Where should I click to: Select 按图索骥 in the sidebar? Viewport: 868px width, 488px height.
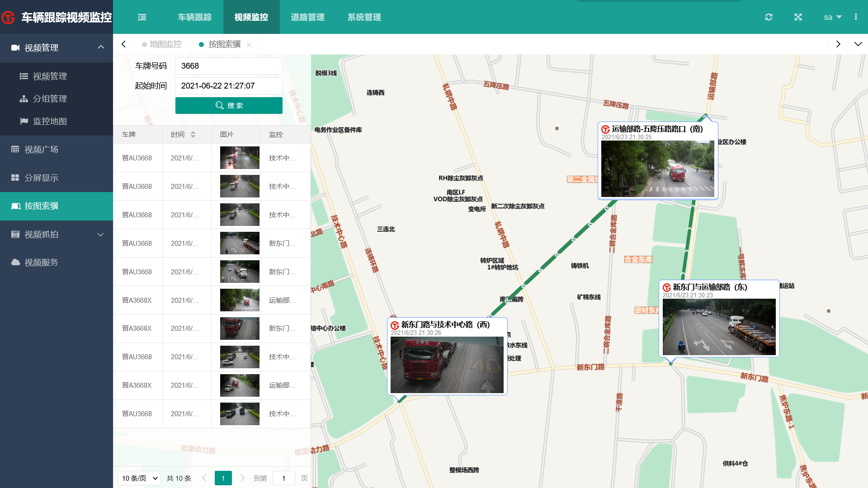[57, 206]
